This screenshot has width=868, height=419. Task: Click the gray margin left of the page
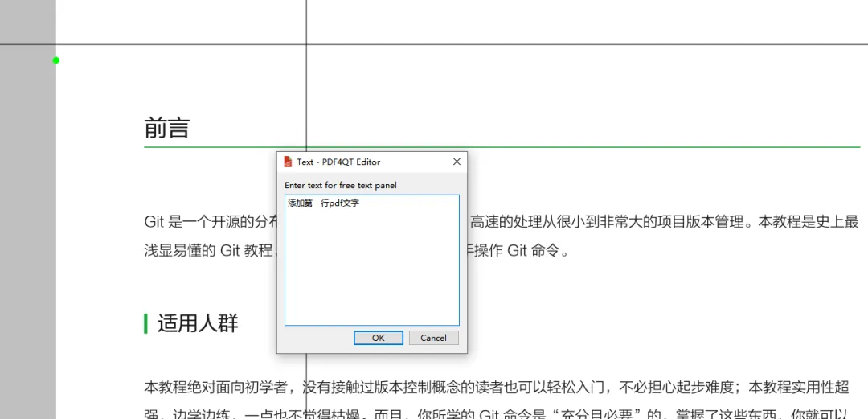(x=27, y=232)
